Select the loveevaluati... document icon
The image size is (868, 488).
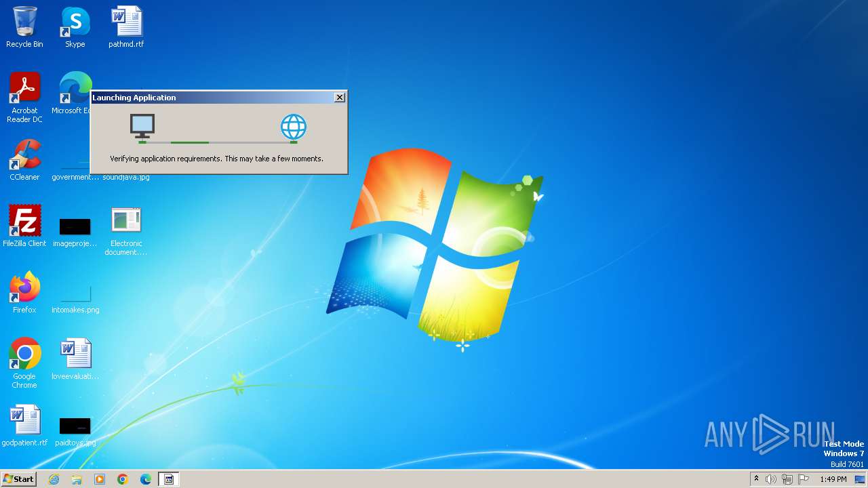[75, 359]
